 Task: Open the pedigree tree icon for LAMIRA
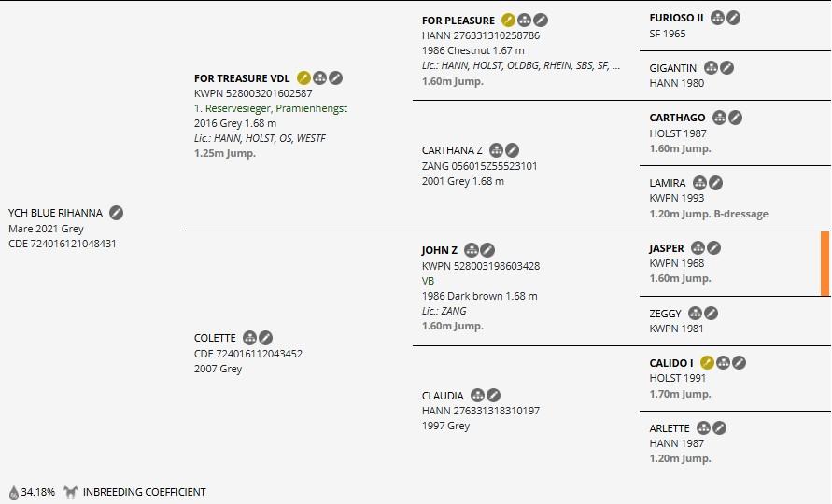coord(700,183)
